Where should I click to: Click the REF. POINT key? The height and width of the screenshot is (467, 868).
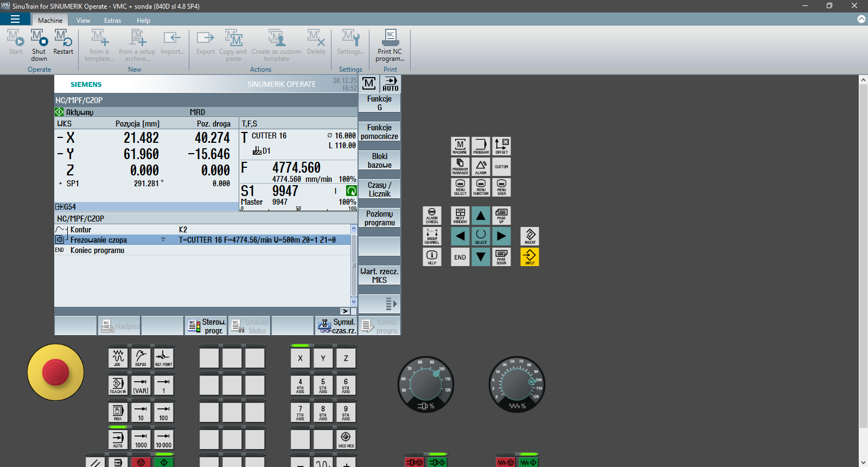tap(163, 358)
